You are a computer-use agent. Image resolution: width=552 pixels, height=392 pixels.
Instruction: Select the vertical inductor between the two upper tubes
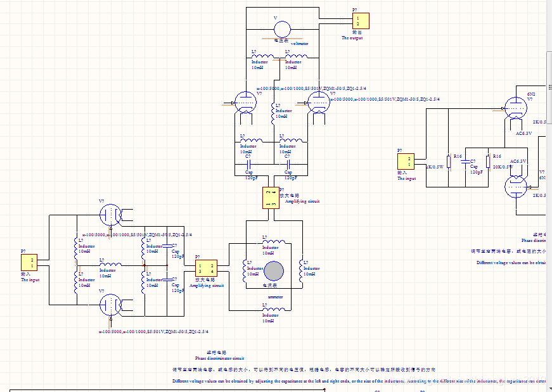(x=273, y=113)
